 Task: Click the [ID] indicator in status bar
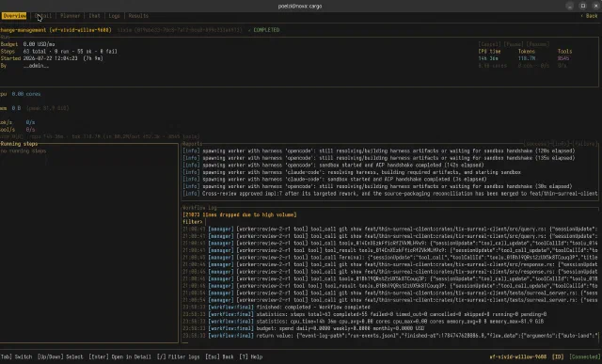(558, 356)
